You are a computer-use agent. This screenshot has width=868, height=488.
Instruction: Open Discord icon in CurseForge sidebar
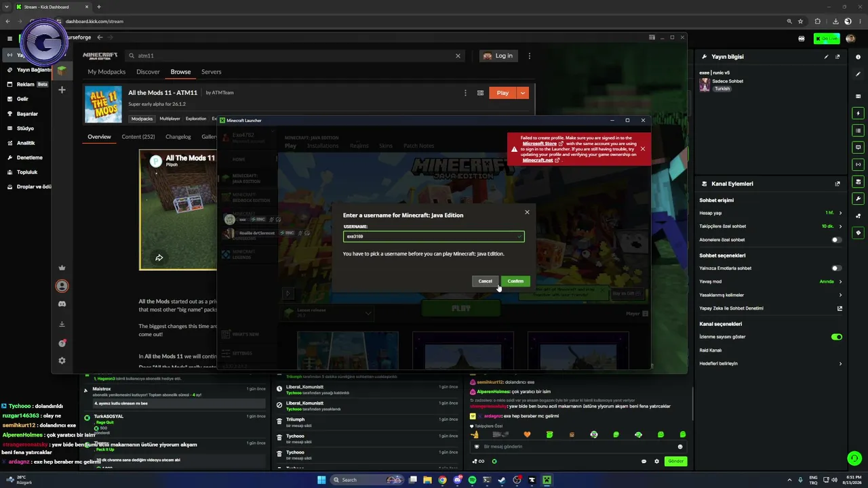click(x=62, y=304)
